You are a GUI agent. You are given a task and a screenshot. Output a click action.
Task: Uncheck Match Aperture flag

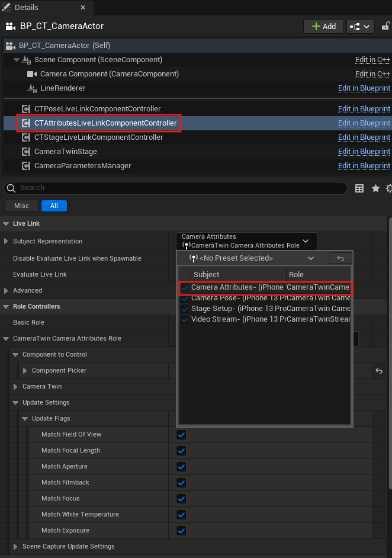click(x=182, y=467)
